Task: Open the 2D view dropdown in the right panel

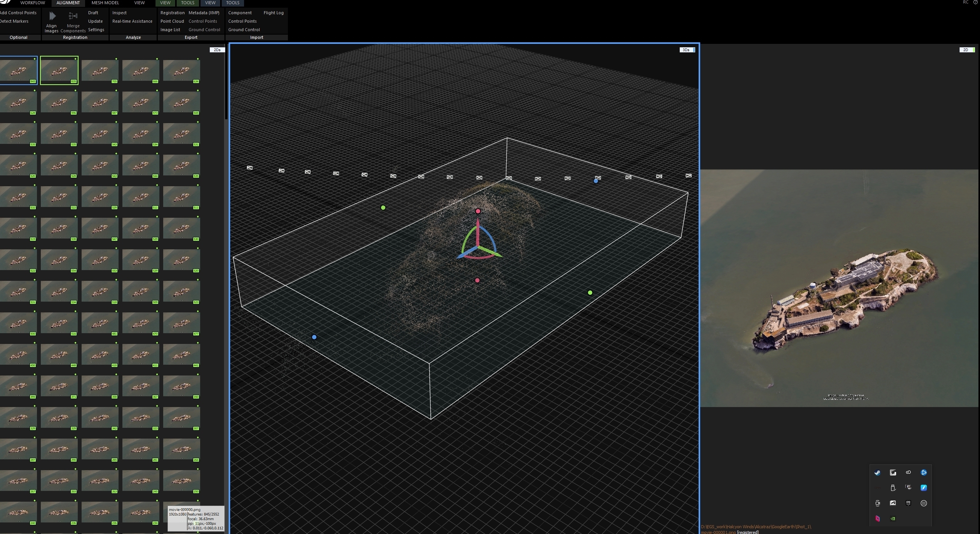Action: (x=966, y=50)
